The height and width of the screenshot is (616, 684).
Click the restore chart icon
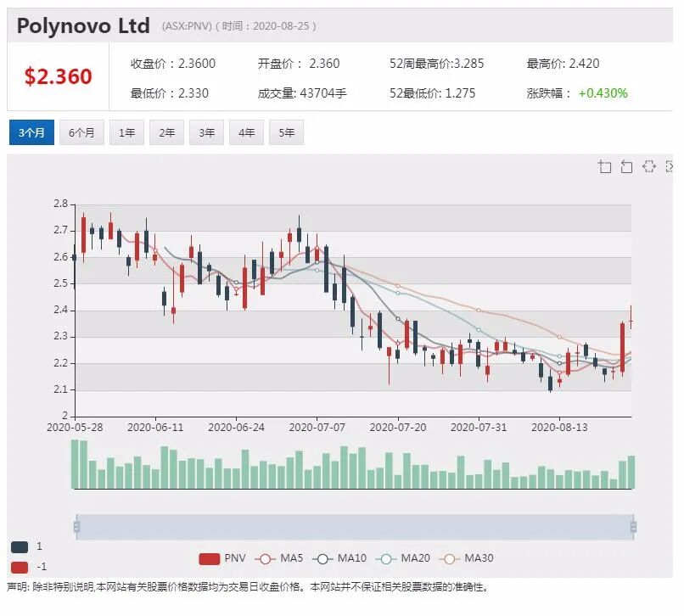[649, 166]
